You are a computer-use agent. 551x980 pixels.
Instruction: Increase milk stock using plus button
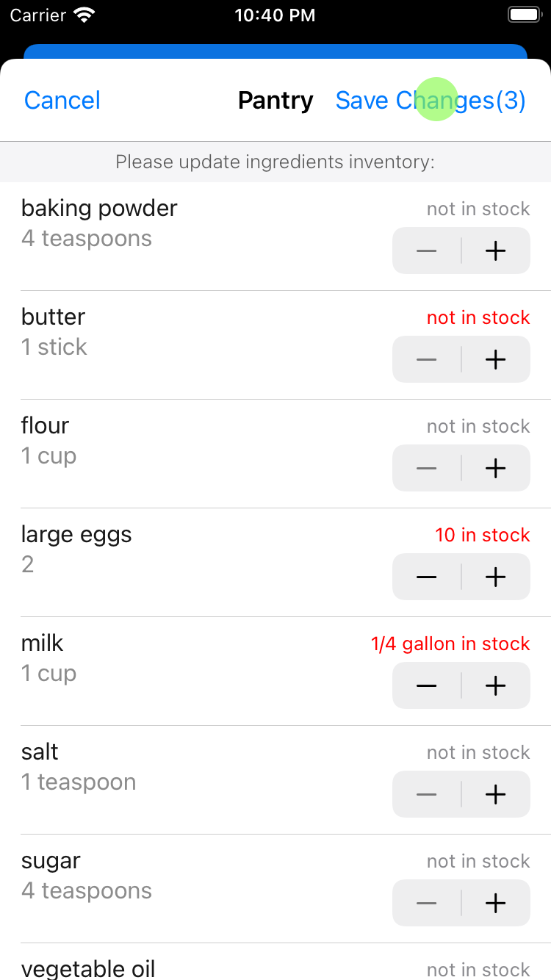coord(496,685)
